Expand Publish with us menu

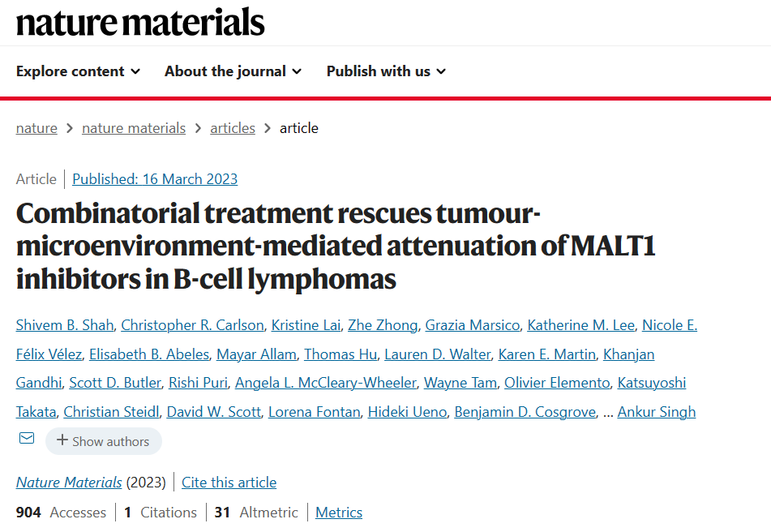387,71
